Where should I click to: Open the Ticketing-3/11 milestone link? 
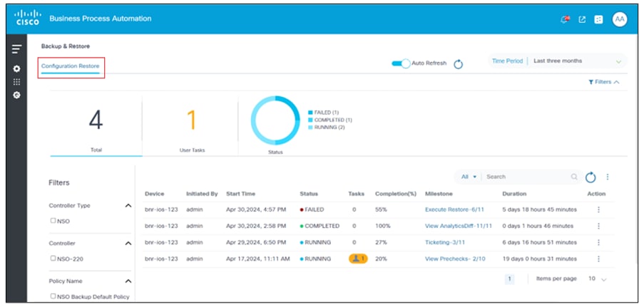point(445,242)
